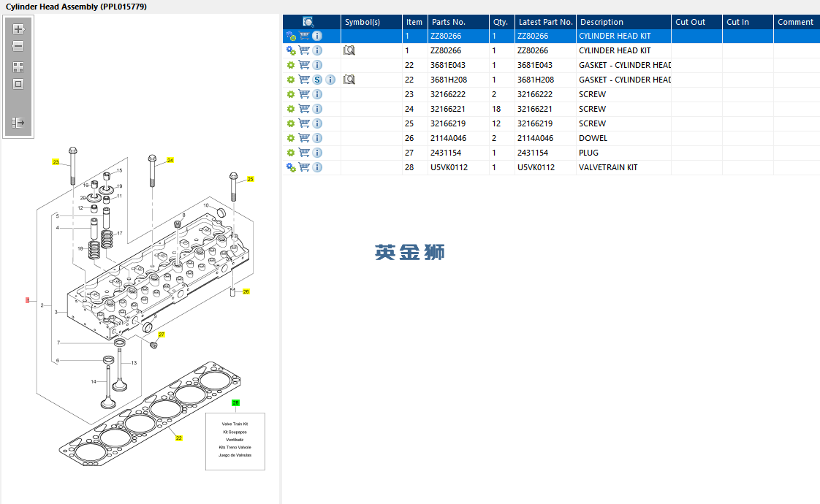The height and width of the screenshot is (504, 820).
Task: Click the list-with-arrow panel toggle icon
Action: tap(18, 123)
